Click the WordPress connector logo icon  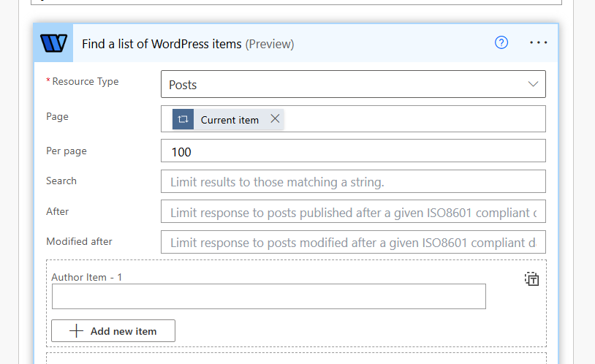coord(53,43)
